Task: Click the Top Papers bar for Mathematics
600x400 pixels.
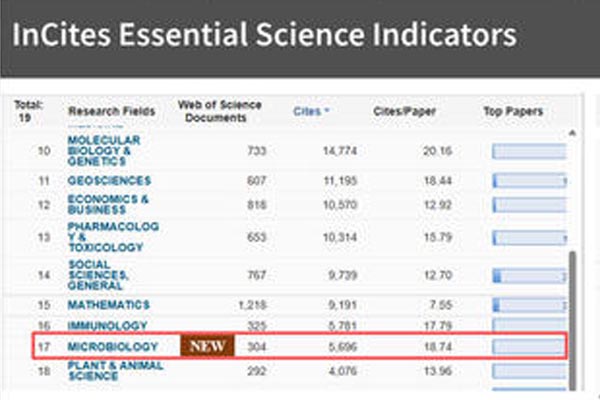Action: coord(528,304)
